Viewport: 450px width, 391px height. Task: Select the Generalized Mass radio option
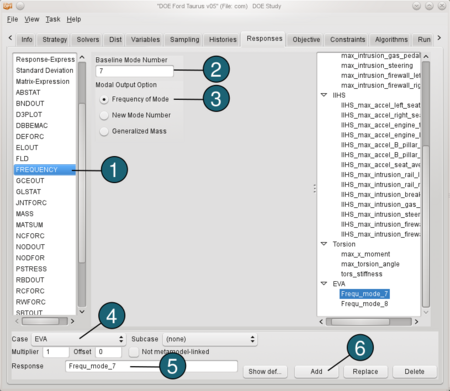[104, 131]
